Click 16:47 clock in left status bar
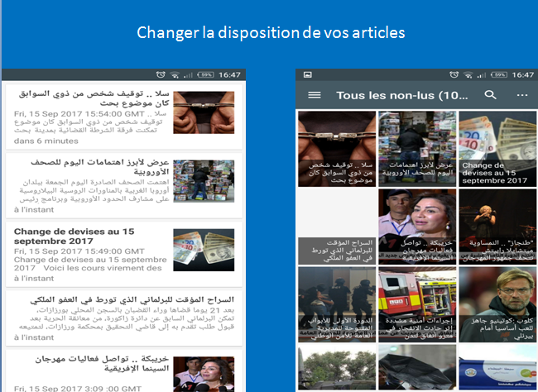Viewport: 538px width, 392px height. tap(229, 74)
